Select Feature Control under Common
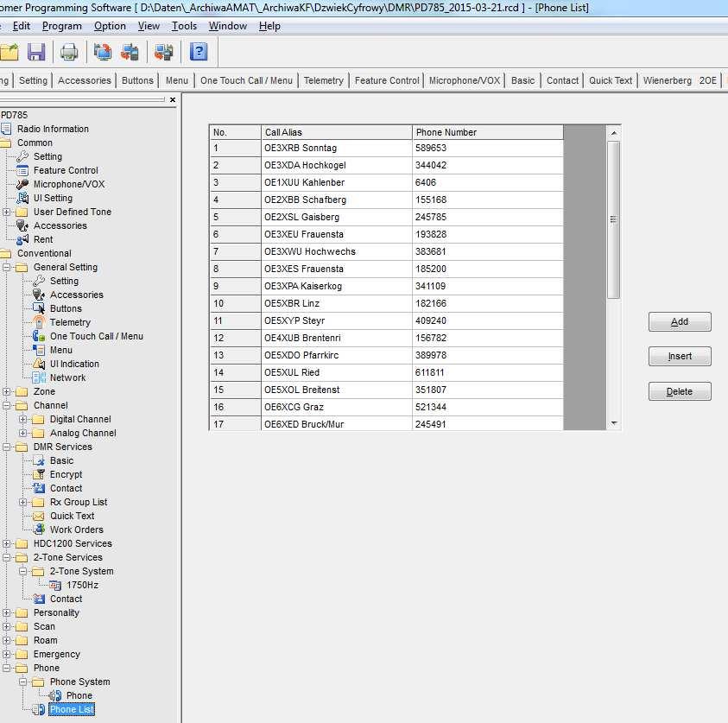Viewport: 728px width, 723px height. (66, 170)
